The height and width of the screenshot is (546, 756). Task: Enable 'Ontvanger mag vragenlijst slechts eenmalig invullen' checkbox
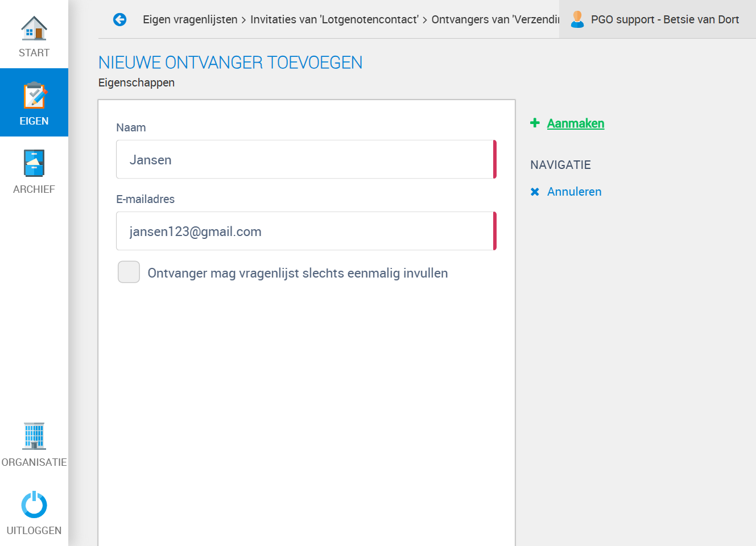129,272
